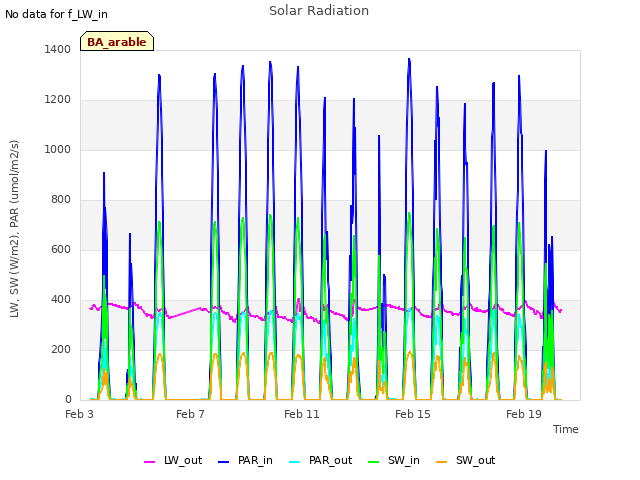
Task: Toggle PAR_out series in the legend
Action: (320, 460)
